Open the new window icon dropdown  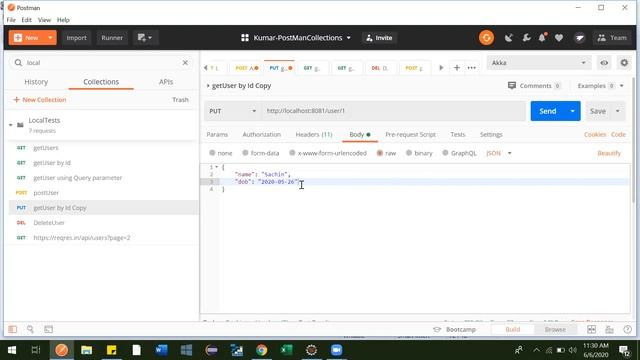point(145,38)
